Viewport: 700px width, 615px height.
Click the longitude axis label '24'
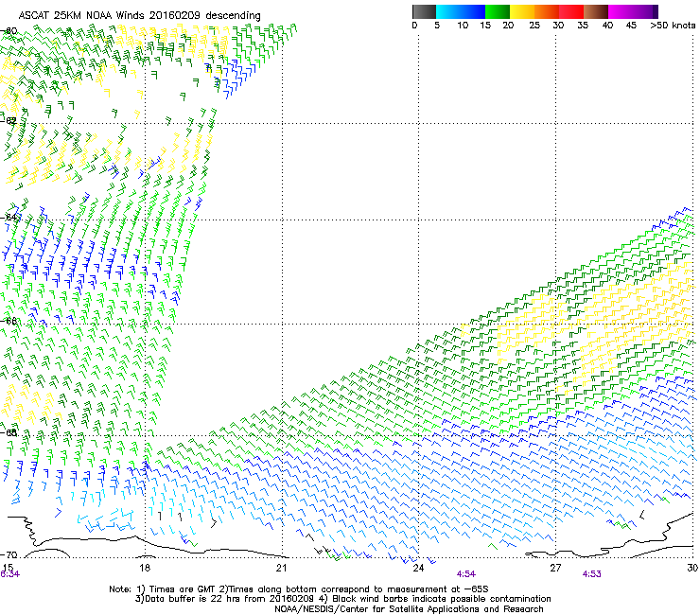(x=418, y=568)
